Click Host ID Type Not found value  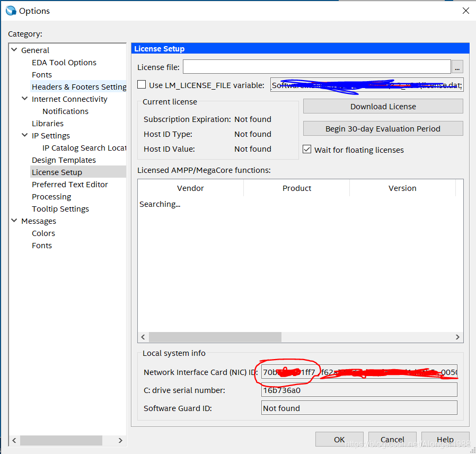pyautogui.click(x=252, y=134)
